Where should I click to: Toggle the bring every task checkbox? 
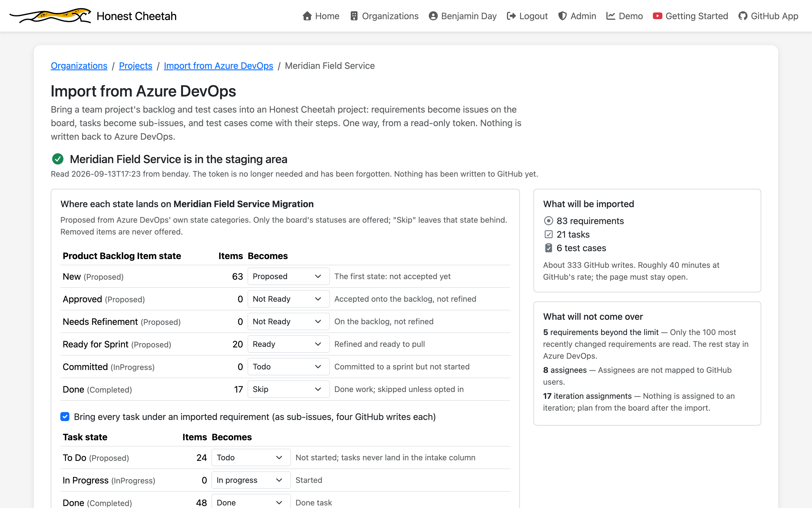[x=65, y=417]
